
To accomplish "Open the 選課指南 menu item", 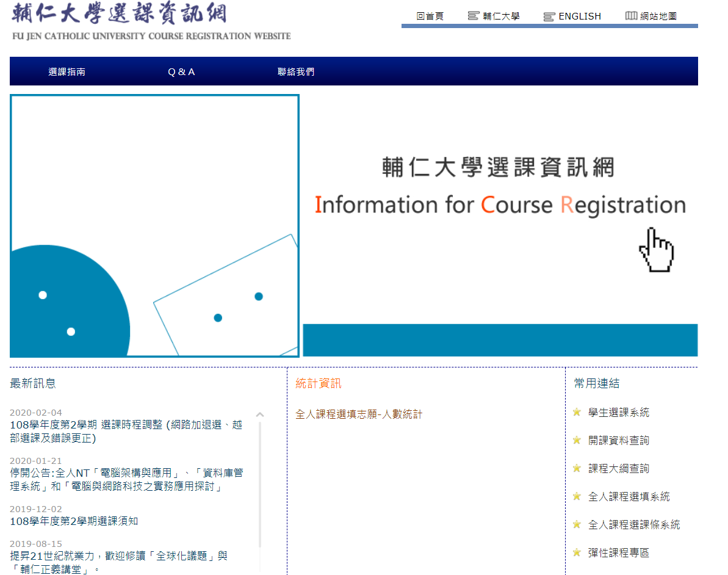I will pos(67,71).
